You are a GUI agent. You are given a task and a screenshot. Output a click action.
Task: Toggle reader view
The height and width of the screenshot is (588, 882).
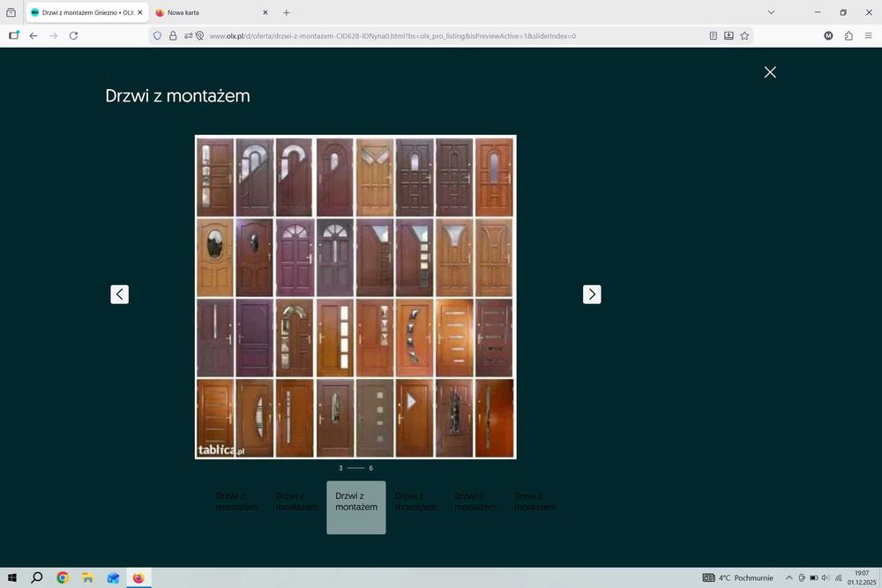[x=713, y=36]
